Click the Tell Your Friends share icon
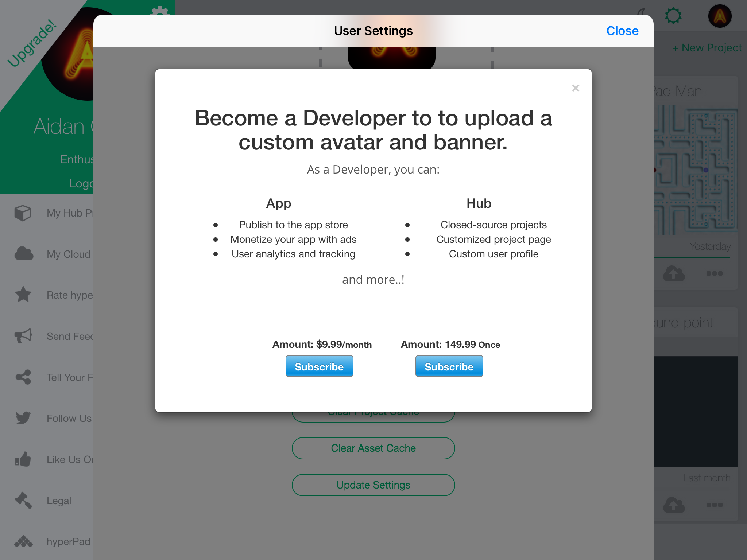Viewport: 747px width, 560px height. (23, 377)
